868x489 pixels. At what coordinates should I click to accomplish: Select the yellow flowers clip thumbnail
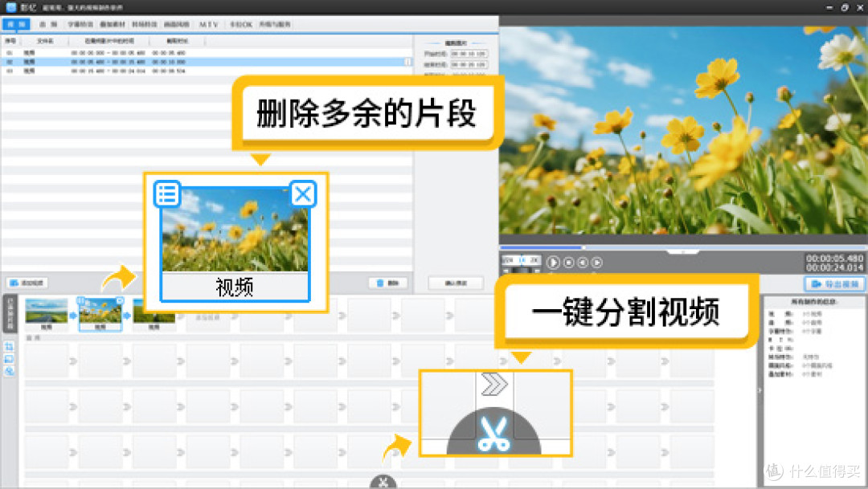(x=100, y=314)
